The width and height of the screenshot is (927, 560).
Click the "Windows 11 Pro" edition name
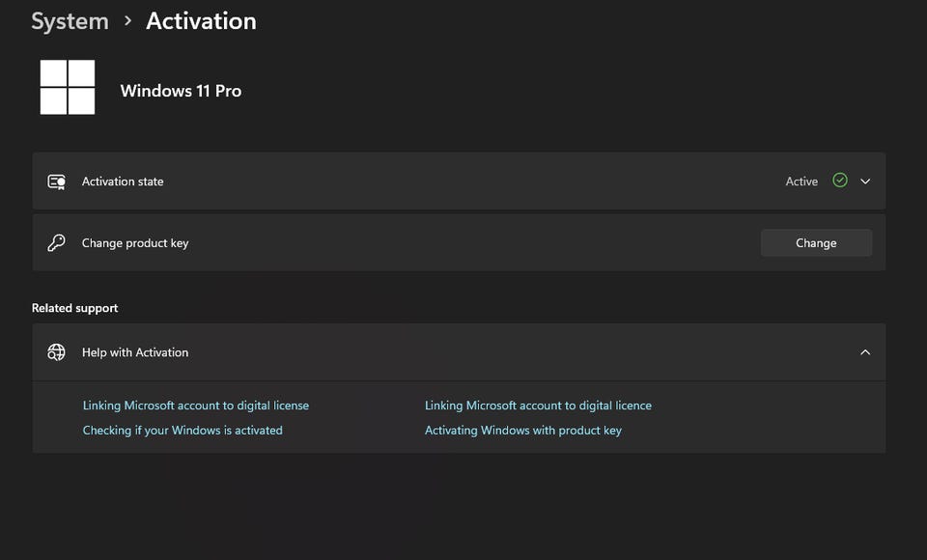click(x=181, y=91)
